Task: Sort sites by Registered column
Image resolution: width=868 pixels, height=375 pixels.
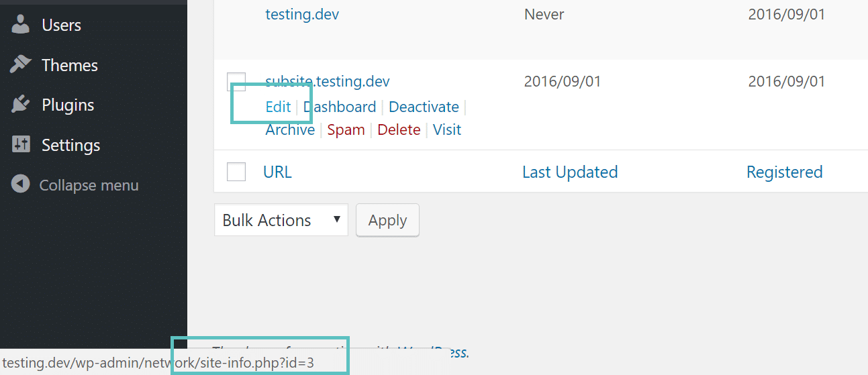Action: click(784, 172)
